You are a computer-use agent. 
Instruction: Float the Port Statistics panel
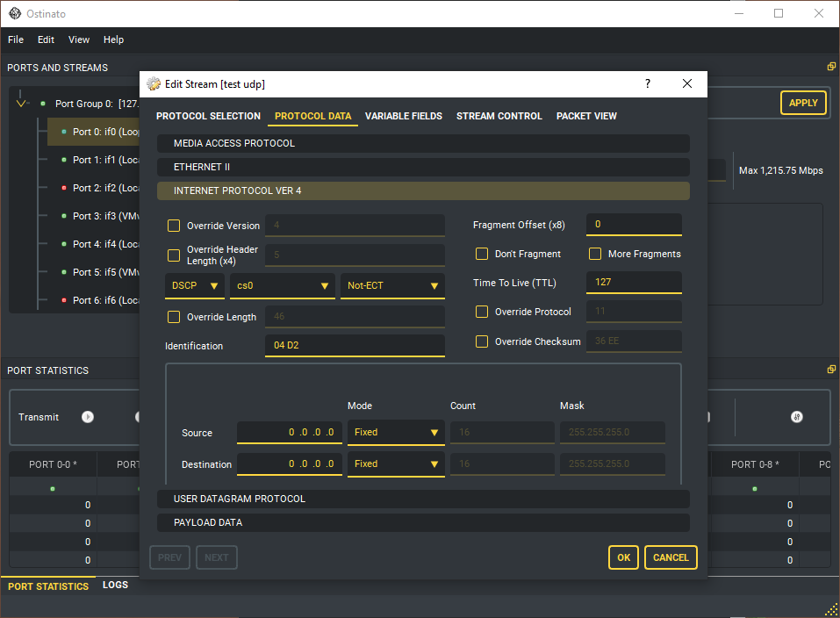click(830, 370)
